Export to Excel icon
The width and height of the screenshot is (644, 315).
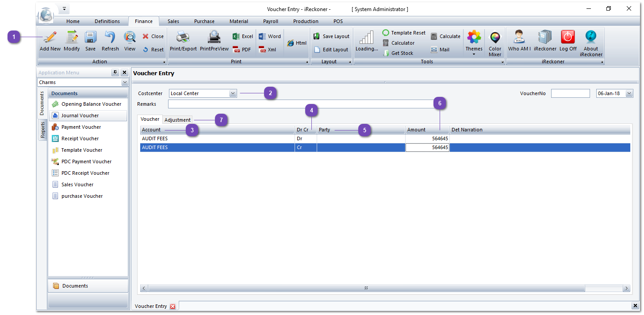click(243, 36)
